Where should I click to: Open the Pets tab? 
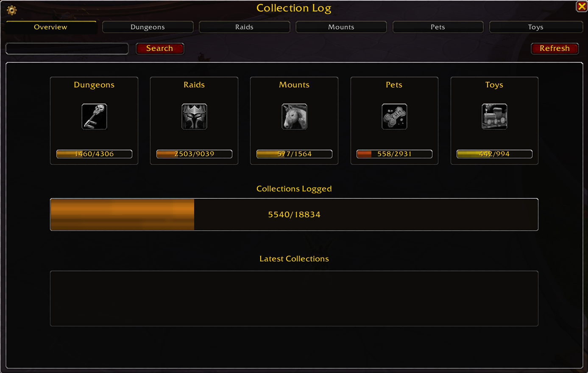pyautogui.click(x=438, y=27)
